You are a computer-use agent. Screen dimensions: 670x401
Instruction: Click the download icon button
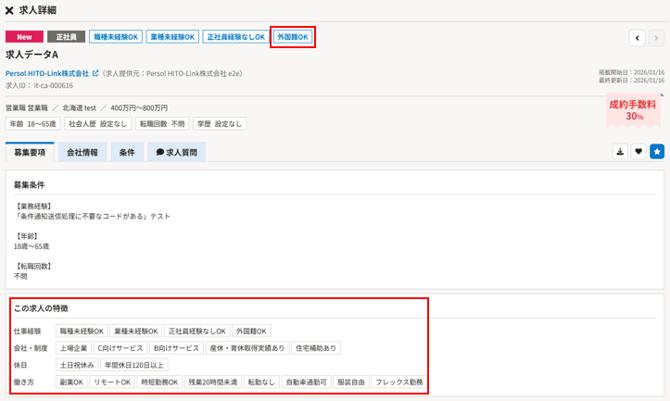click(620, 152)
